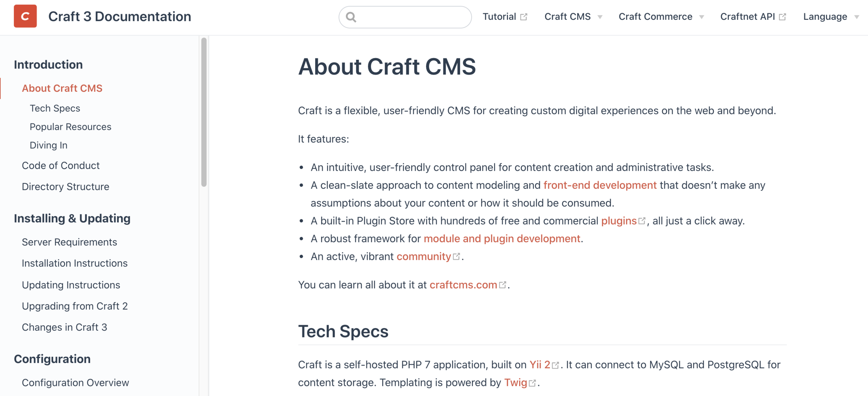Click external link icon after craftcms.com
868x396 pixels.
tap(502, 285)
